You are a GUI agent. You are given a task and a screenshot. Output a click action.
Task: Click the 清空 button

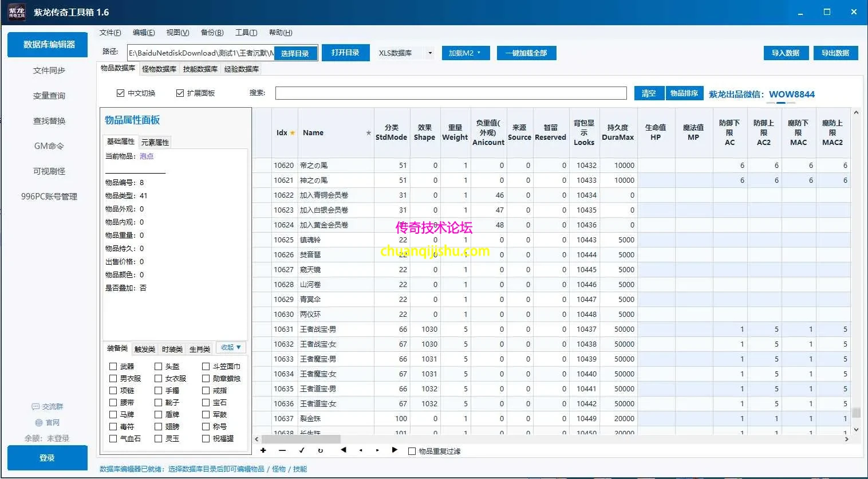pyautogui.click(x=649, y=93)
